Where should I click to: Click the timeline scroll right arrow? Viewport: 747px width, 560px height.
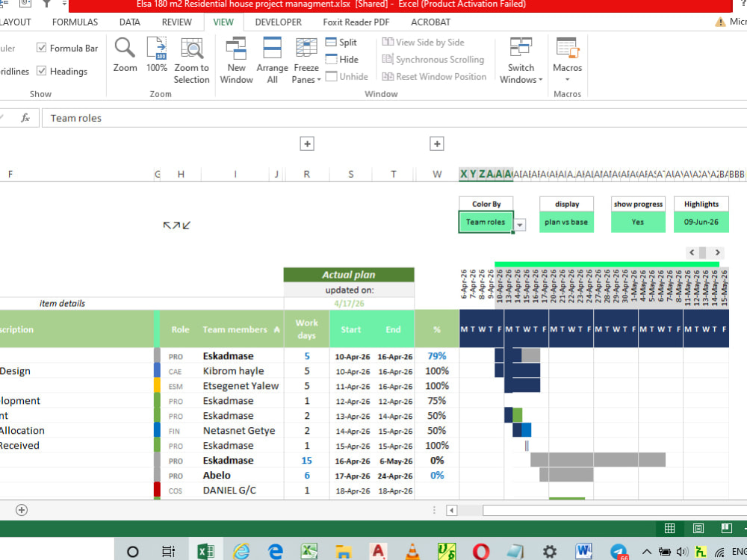click(x=717, y=252)
